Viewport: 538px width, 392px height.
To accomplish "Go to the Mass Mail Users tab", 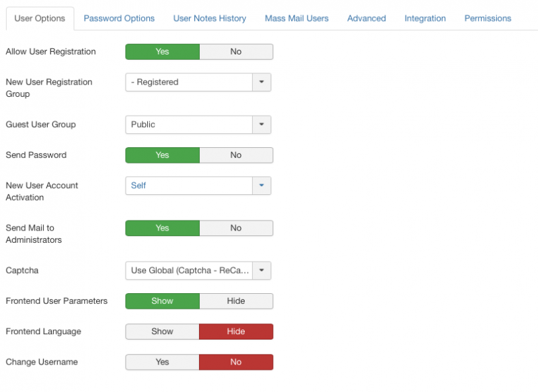I will (297, 19).
